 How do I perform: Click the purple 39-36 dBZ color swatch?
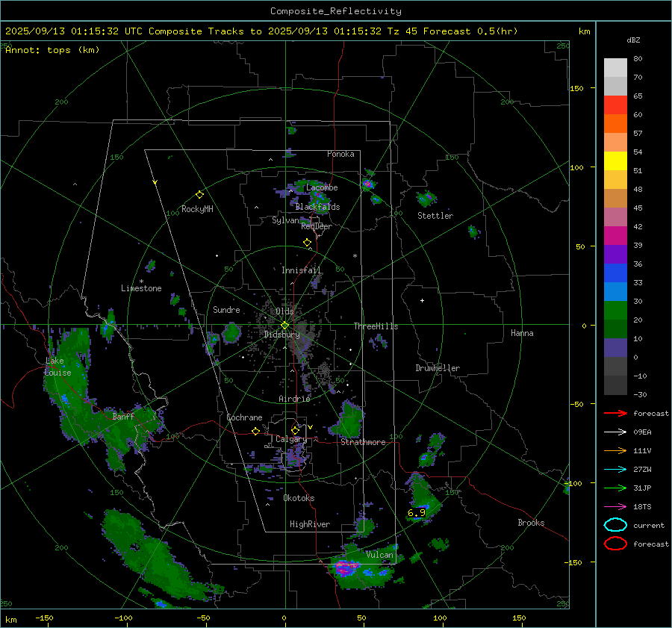click(x=615, y=255)
